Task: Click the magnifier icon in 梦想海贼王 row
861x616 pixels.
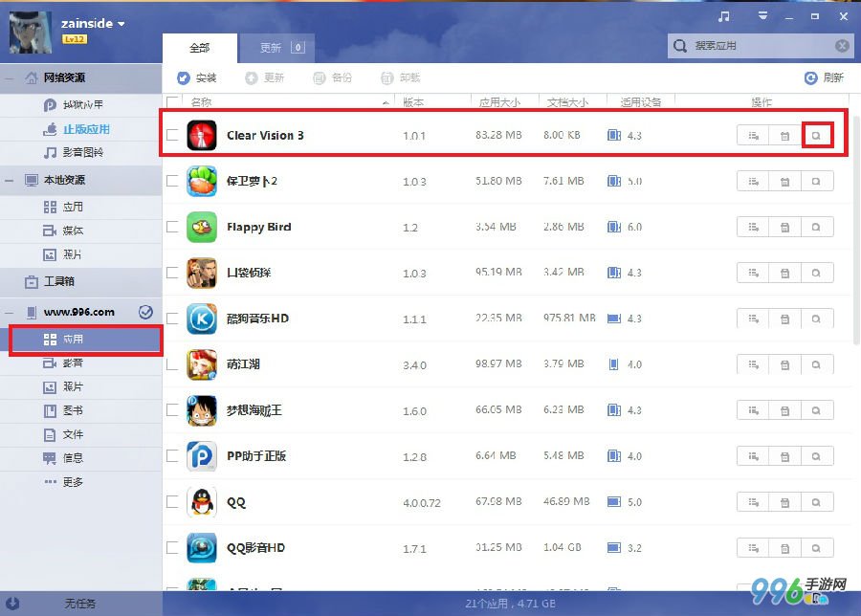Action: (817, 410)
